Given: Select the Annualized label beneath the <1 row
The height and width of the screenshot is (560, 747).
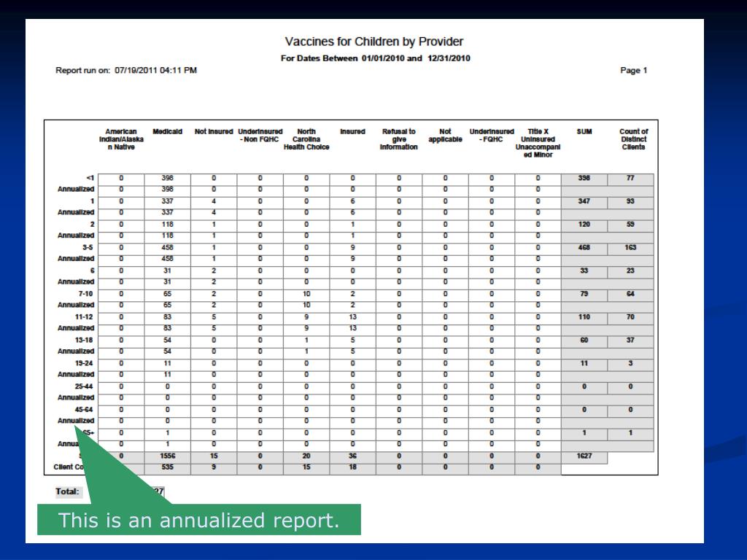Looking at the screenshot, I should [x=76, y=189].
